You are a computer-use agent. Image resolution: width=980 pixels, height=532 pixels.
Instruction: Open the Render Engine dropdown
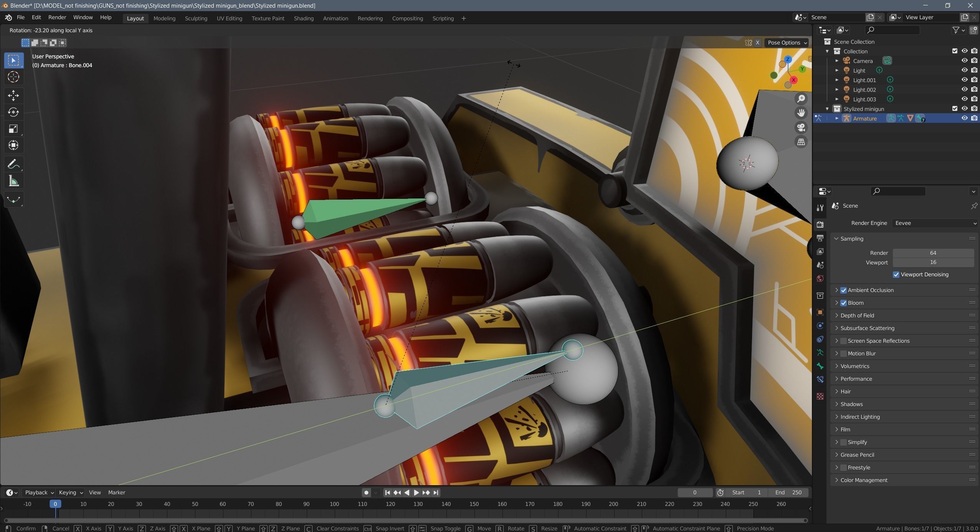click(934, 223)
